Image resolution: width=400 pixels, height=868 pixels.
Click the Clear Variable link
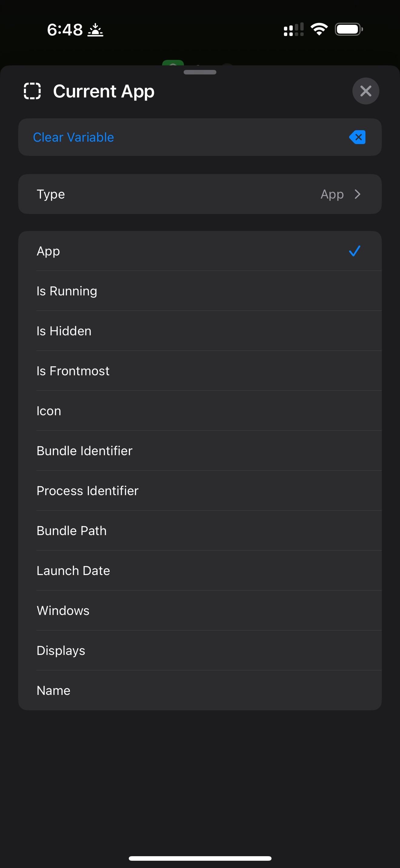pos(74,137)
